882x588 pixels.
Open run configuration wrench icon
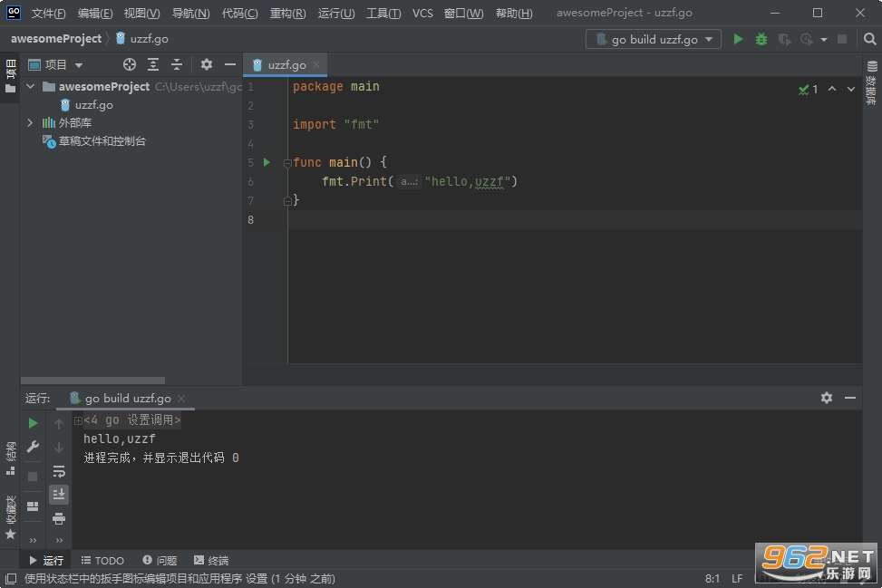[33, 447]
